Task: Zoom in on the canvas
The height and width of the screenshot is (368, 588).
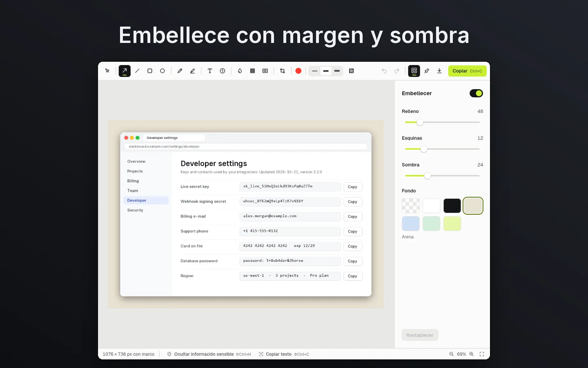Action: [472, 354]
